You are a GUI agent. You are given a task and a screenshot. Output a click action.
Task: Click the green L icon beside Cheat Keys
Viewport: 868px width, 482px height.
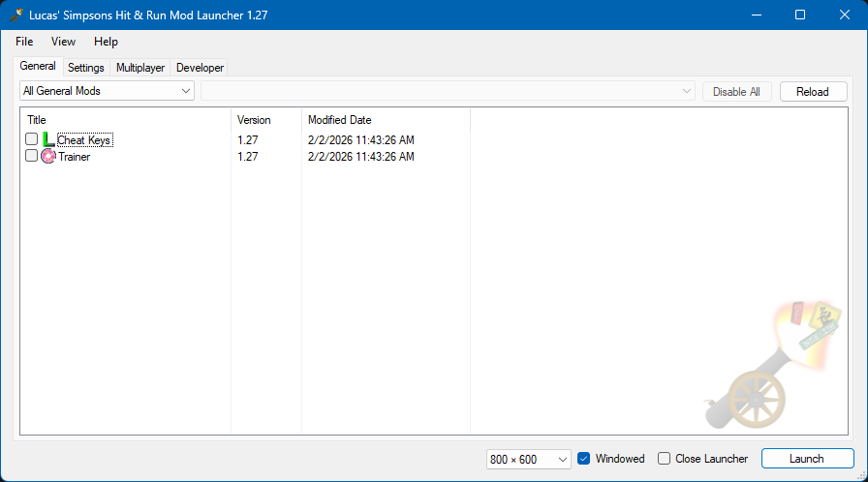[x=48, y=139]
